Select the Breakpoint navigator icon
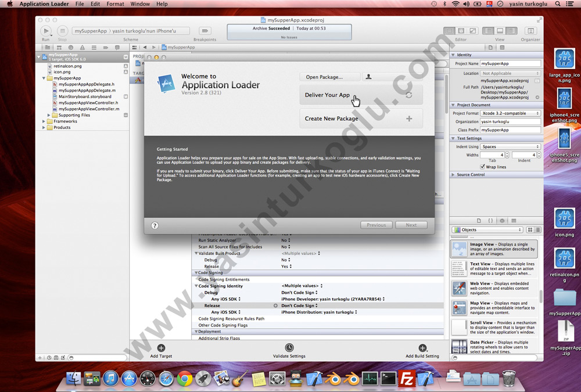The height and width of the screenshot is (392, 581). point(106,48)
